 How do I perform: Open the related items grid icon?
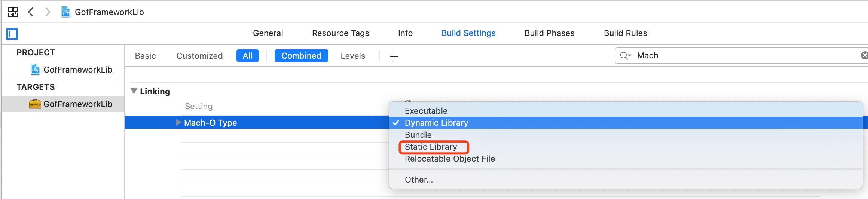click(x=13, y=12)
